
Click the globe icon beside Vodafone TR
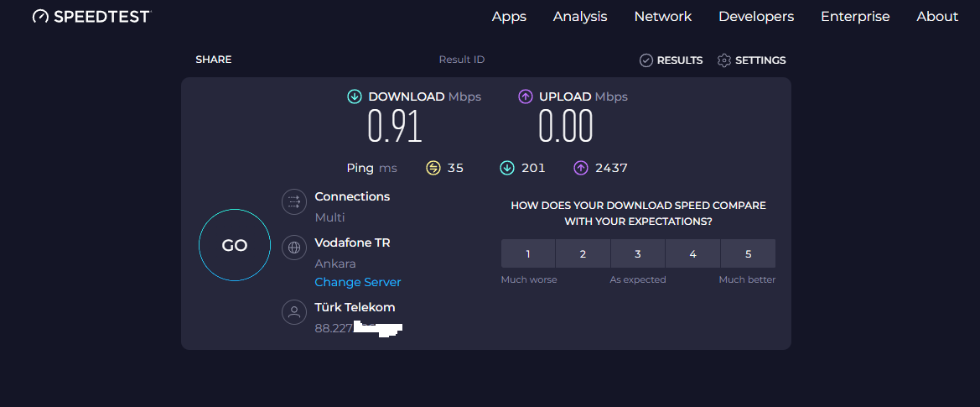click(x=294, y=248)
